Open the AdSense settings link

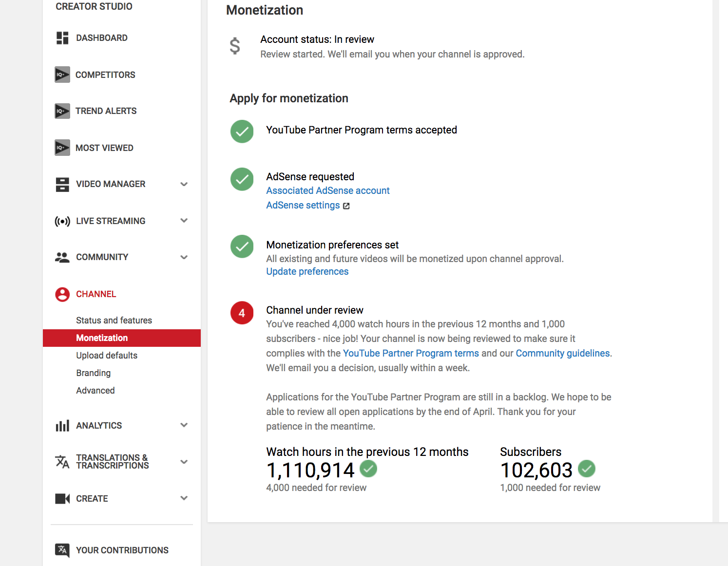tap(303, 206)
